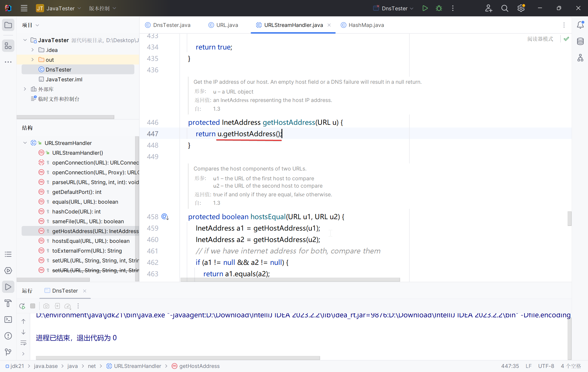Click the editor horizontal scrollbar
The image size is (588, 372).
coord(290,280)
